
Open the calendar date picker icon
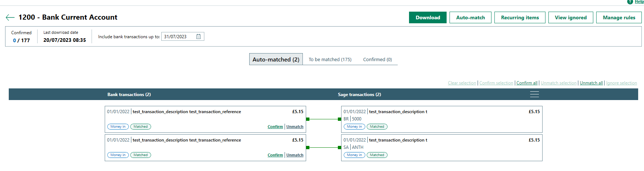point(198,36)
